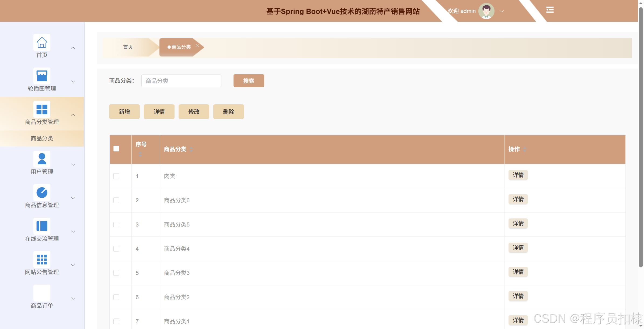
Task: Check the select-all checkbox in table header
Action: click(116, 149)
